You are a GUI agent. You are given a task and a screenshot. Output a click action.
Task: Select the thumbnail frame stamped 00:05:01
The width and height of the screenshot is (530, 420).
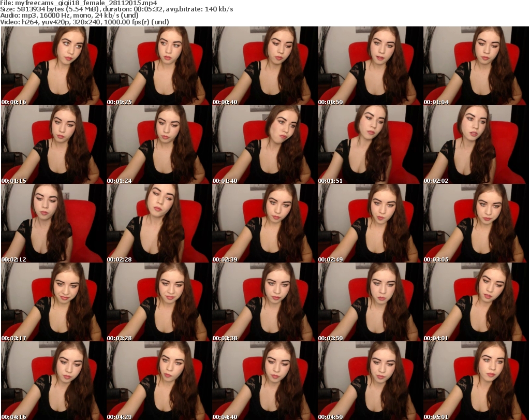[476, 381]
